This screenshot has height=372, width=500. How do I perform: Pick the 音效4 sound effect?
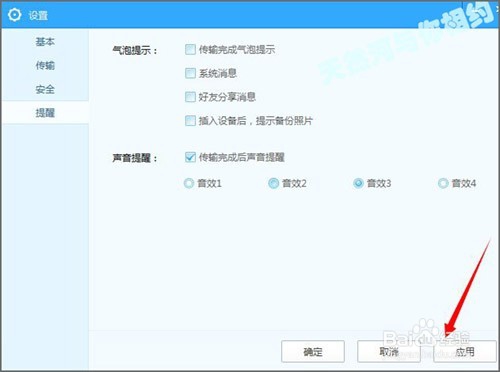(443, 183)
